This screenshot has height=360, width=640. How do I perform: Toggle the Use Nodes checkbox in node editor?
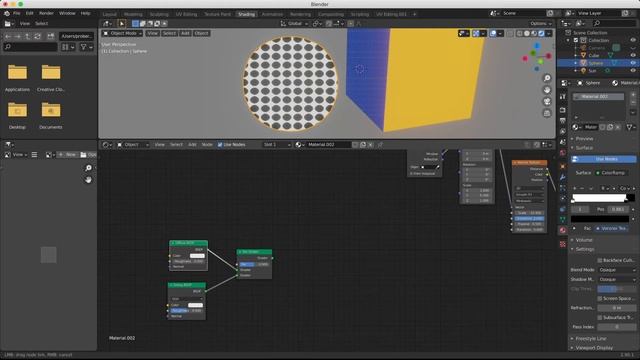coord(220,145)
